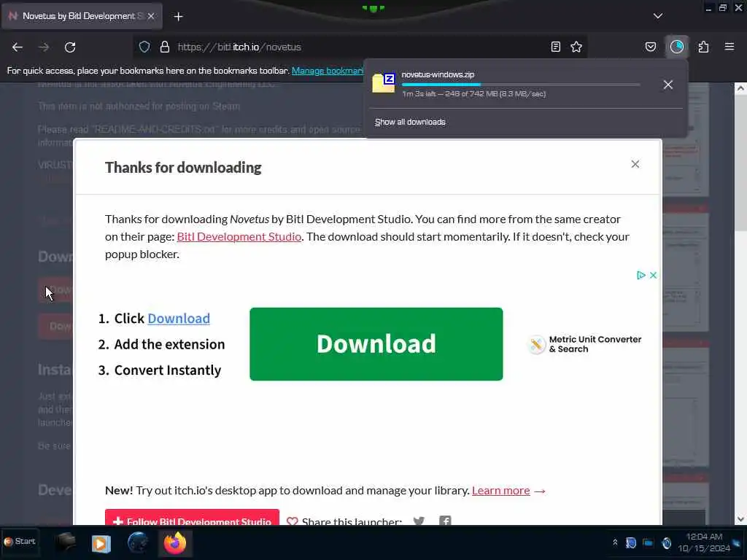Open the Learn more link
The height and width of the screenshot is (560, 747).
500,491
